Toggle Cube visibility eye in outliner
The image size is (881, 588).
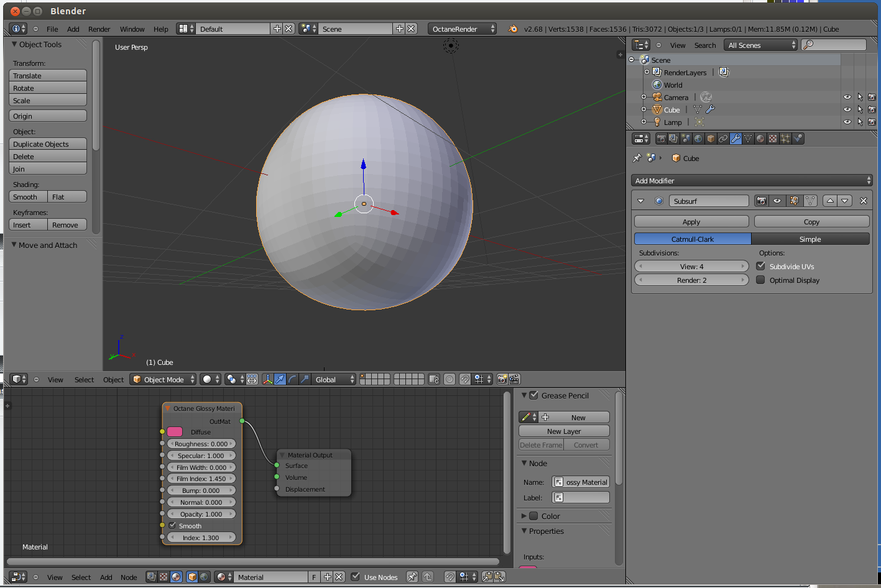[847, 109]
